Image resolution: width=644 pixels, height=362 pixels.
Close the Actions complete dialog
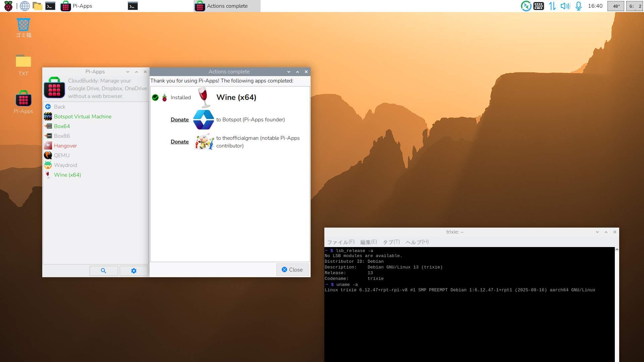point(292,269)
